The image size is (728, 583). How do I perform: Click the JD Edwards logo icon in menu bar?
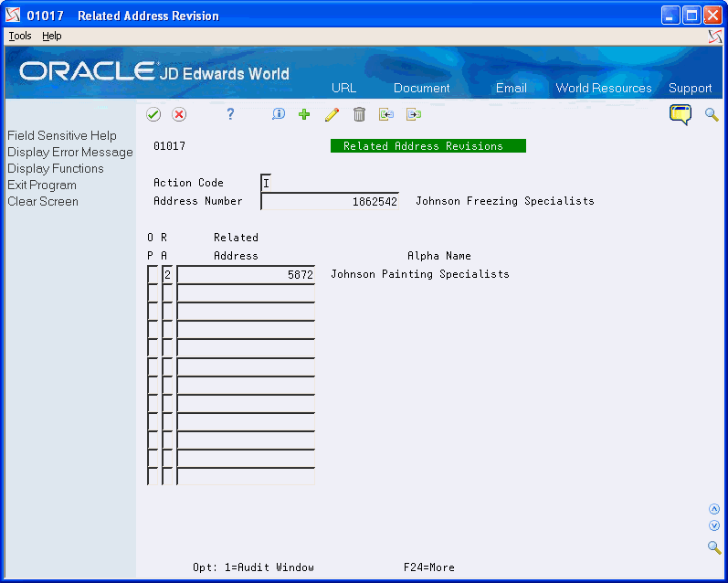pos(715,37)
